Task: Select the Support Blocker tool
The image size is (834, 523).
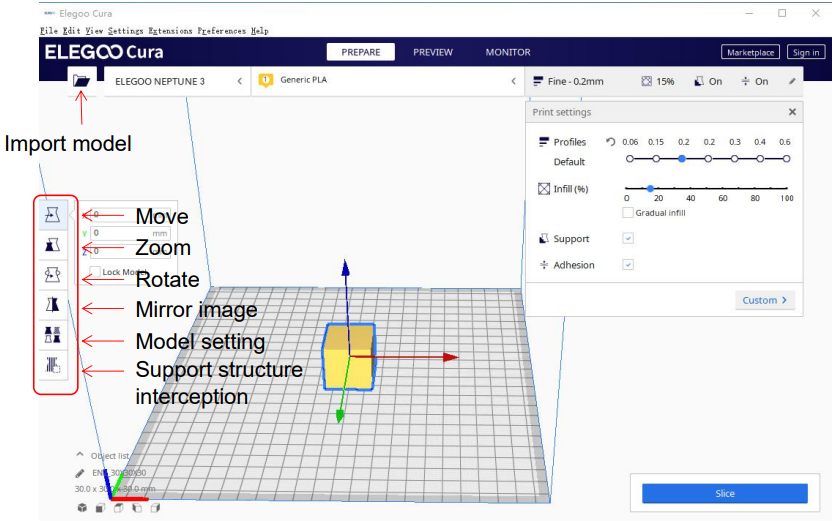Action: click(53, 365)
